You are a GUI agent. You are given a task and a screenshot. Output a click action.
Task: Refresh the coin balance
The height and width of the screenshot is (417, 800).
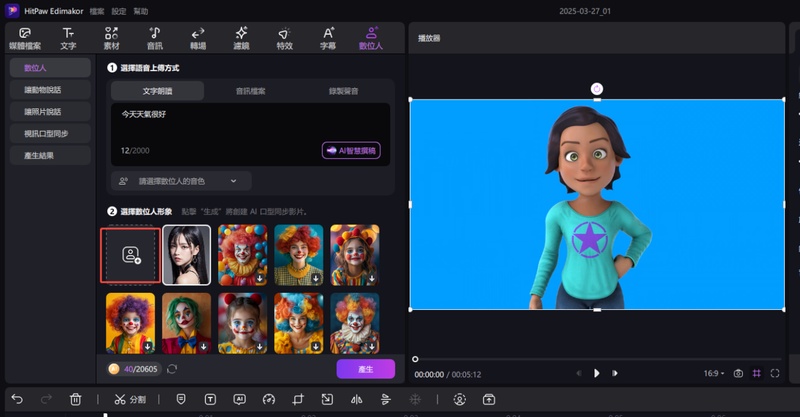coord(172,369)
